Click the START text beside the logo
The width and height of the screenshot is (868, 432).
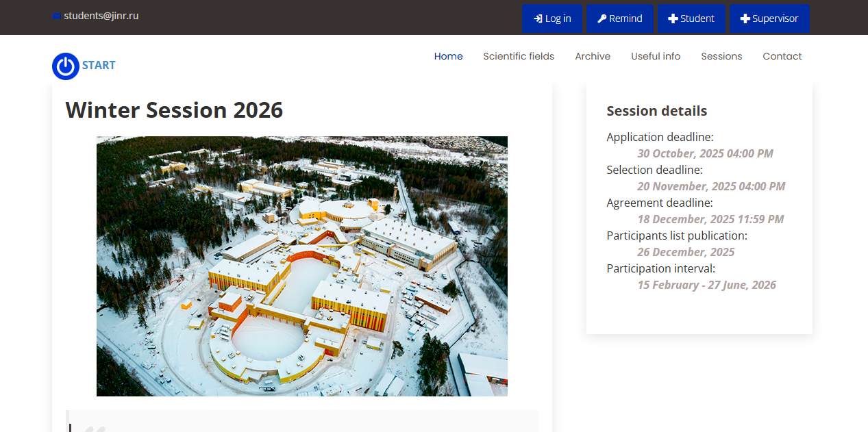99,66
